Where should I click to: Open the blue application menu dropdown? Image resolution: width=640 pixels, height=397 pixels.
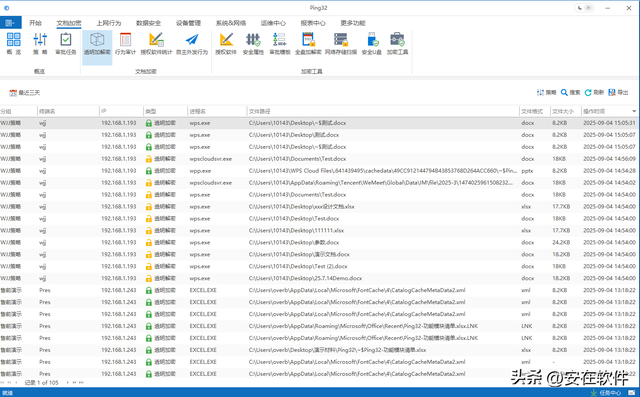point(10,23)
